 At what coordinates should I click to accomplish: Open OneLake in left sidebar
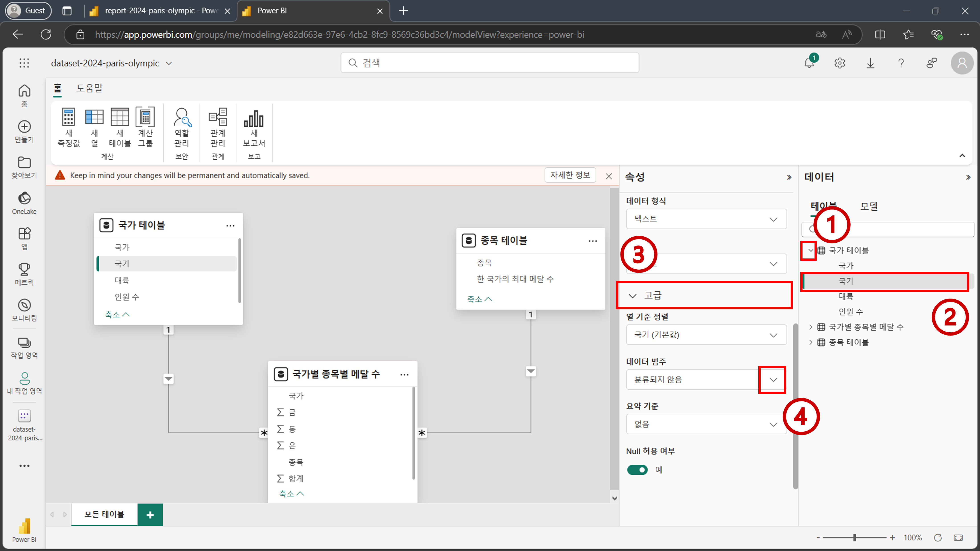pyautogui.click(x=24, y=203)
